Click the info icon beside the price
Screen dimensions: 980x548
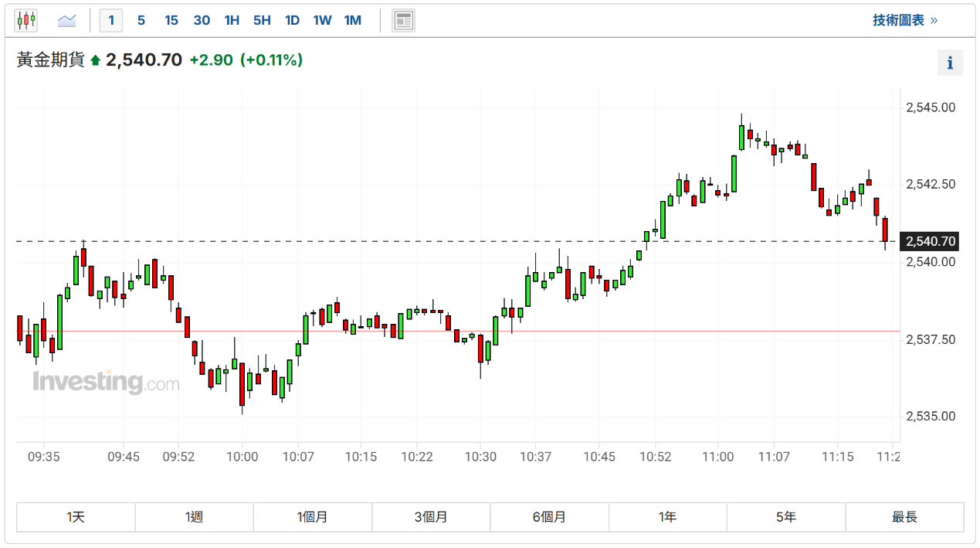click(950, 63)
